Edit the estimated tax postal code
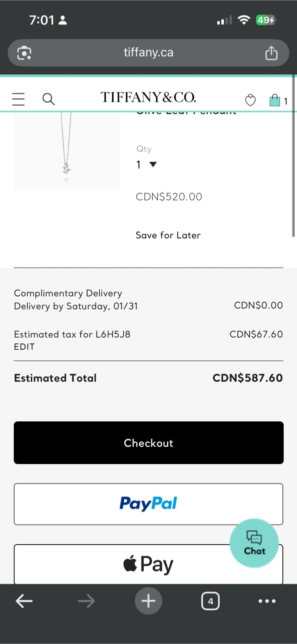This screenshot has width=297, height=644. (x=24, y=347)
